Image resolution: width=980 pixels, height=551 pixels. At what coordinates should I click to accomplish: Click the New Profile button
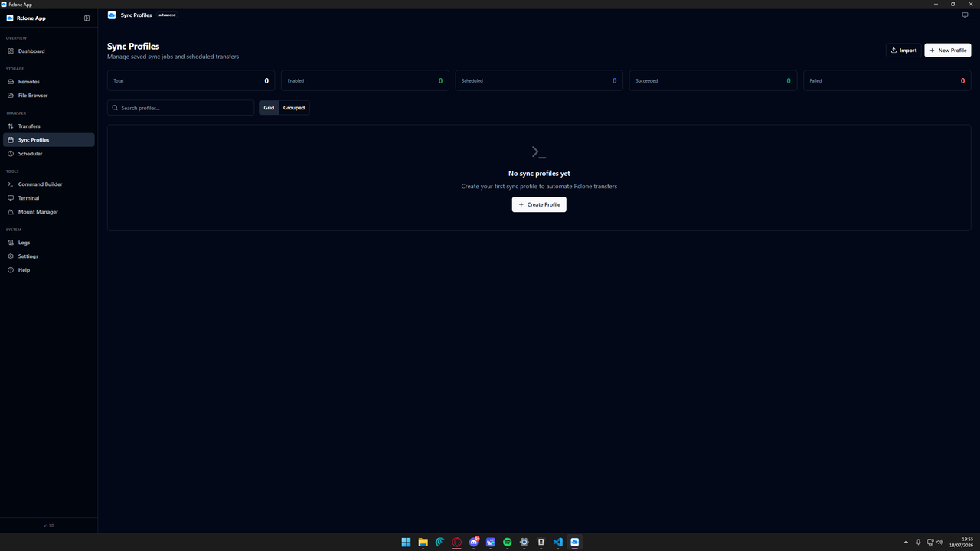click(x=948, y=51)
